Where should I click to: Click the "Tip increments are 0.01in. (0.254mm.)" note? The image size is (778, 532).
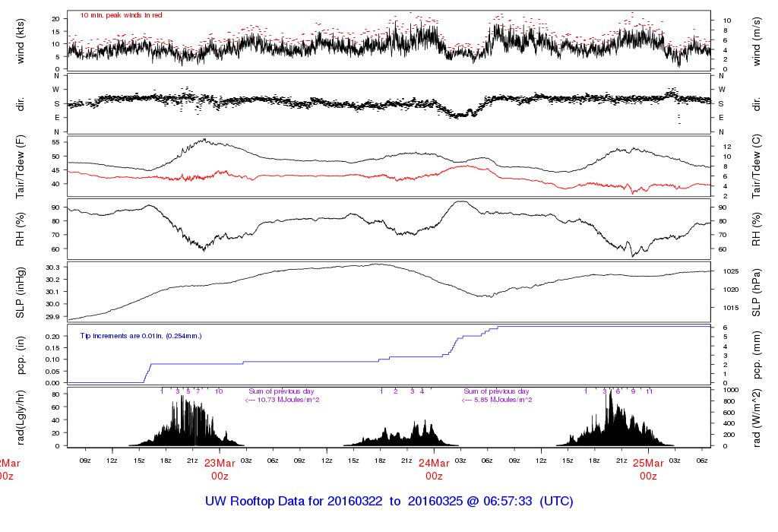pyautogui.click(x=141, y=336)
